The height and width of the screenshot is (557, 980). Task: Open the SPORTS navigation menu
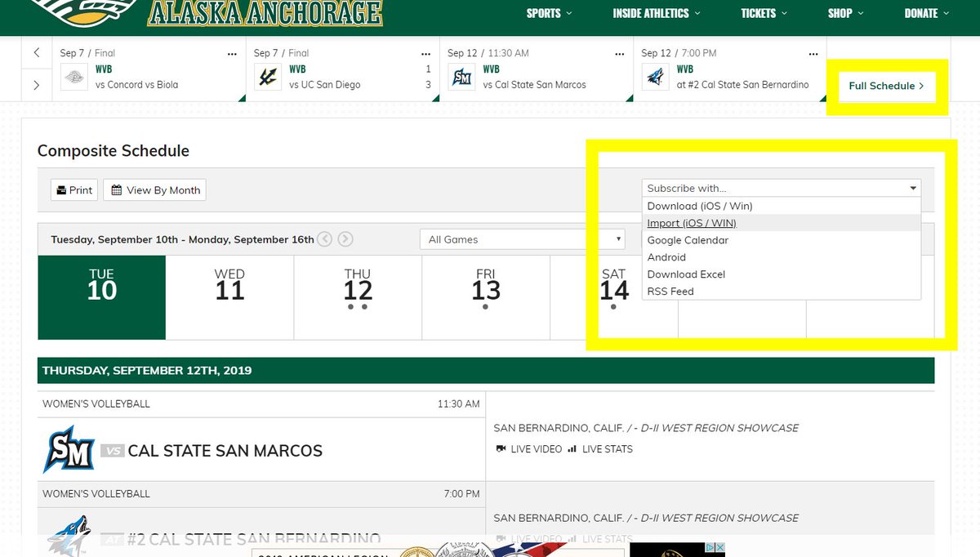click(549, 13)
